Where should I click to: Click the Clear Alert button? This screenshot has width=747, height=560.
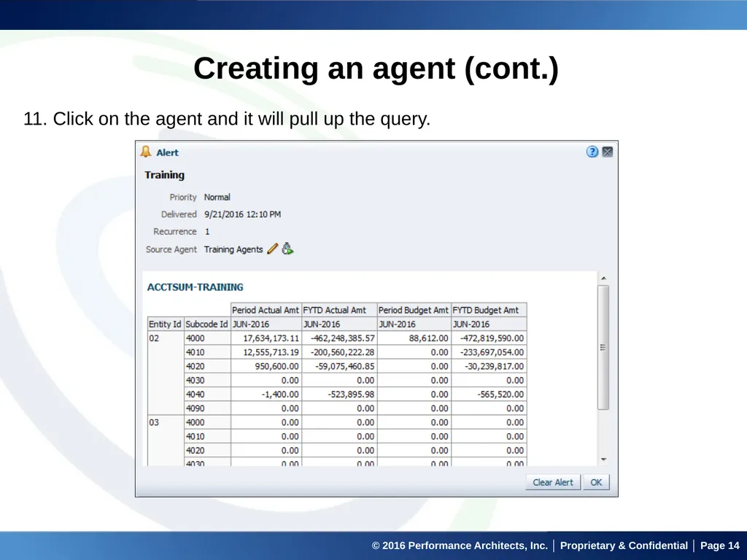(553, 483)
